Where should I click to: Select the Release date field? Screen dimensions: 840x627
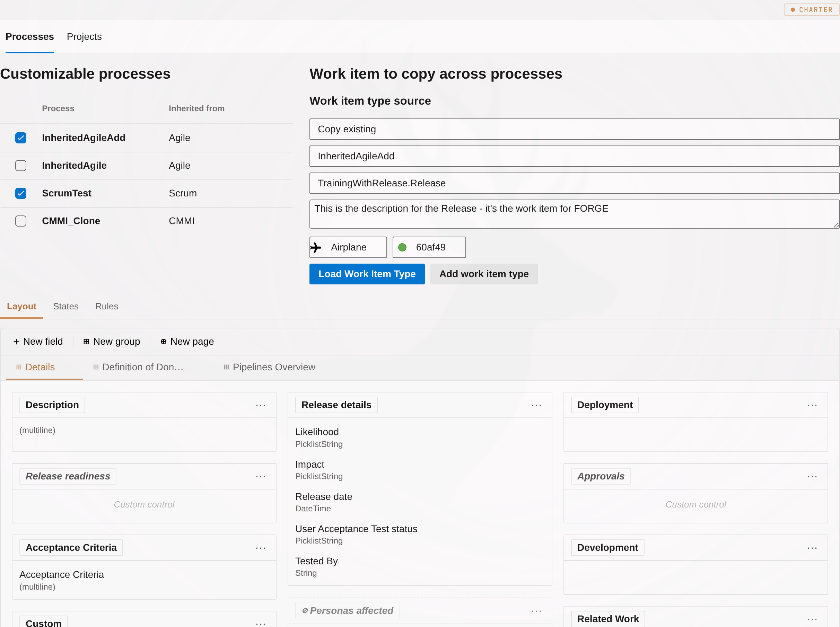[x=420, y=502]
